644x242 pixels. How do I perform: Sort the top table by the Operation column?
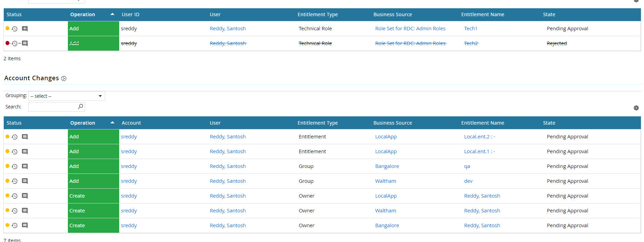pyautogui.click(x=83, y=14)
